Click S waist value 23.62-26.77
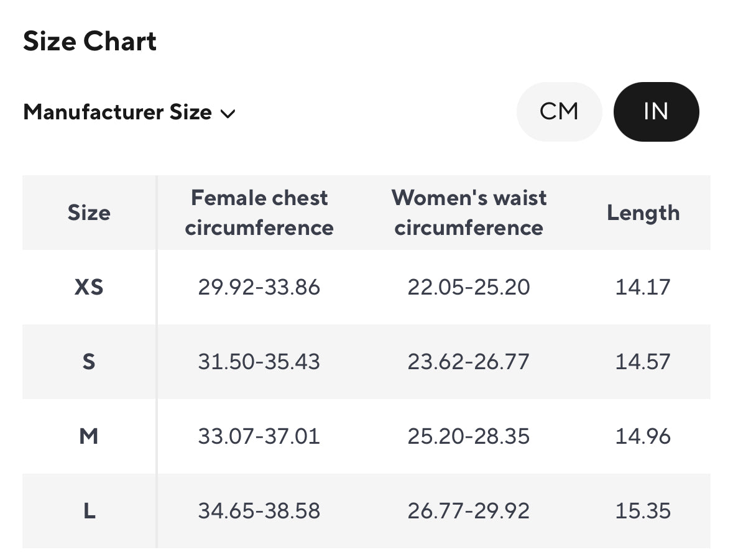 point(469,362)
